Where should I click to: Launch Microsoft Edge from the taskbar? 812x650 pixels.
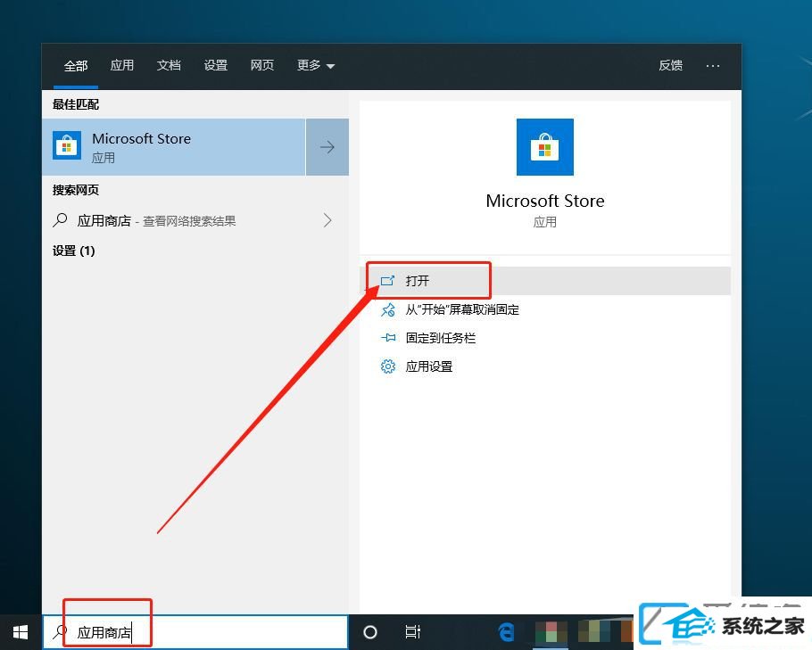click(506, 632)
